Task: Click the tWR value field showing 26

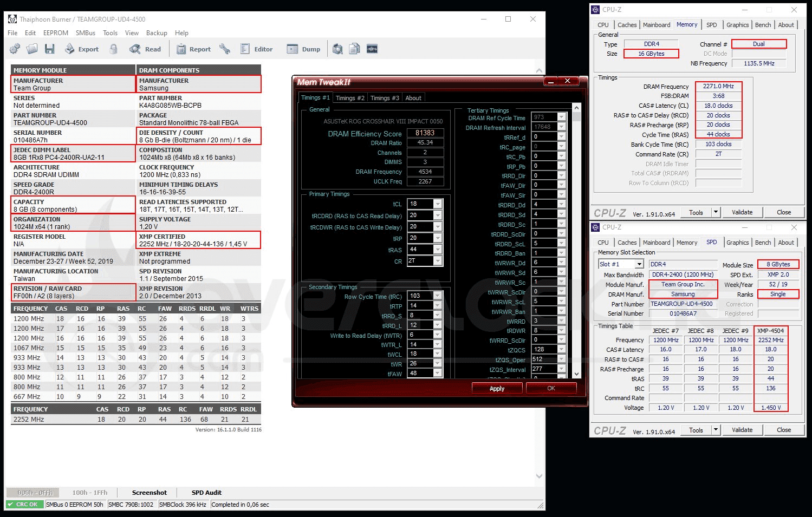Action: pyautogui.click(x=420, y=364)
